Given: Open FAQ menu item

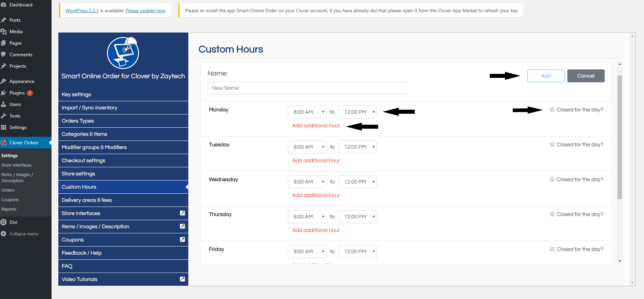Looking at the screenshot, I should (x=123, y=266).
